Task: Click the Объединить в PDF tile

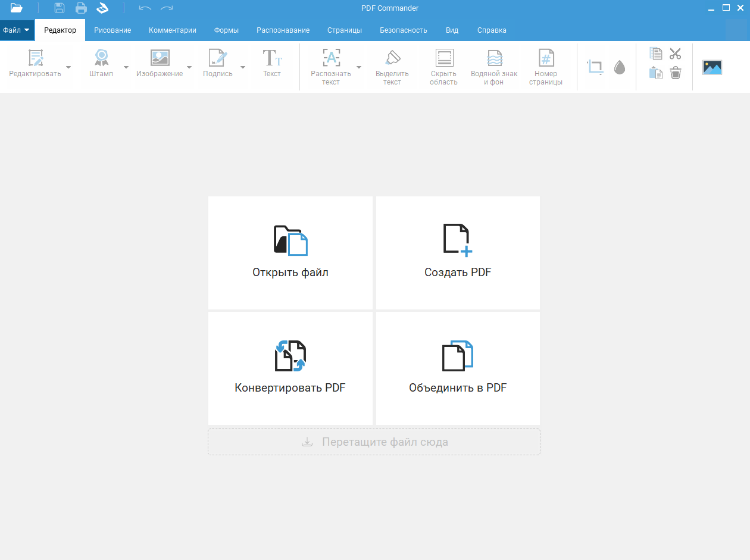Action: [x=458, y=368]
